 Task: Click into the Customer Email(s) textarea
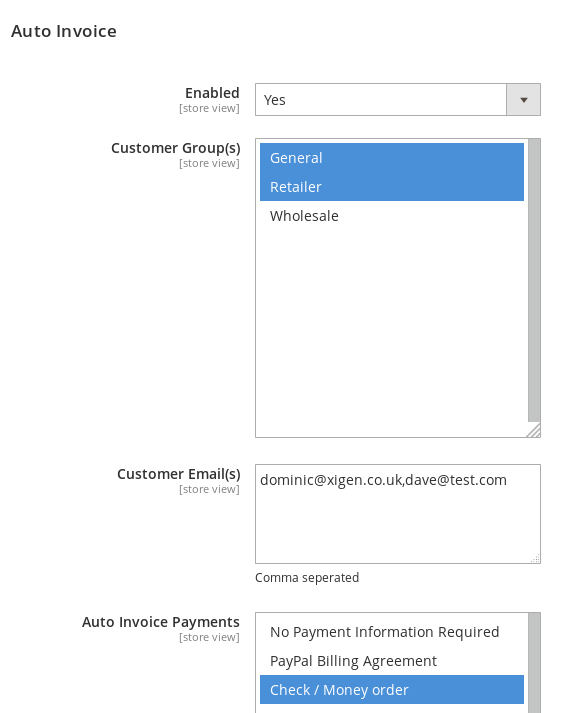coord(398,514)
